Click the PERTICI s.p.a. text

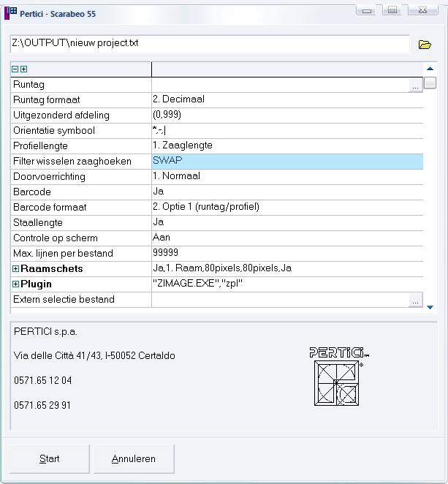pyautogui.click(x=45, y=332)
